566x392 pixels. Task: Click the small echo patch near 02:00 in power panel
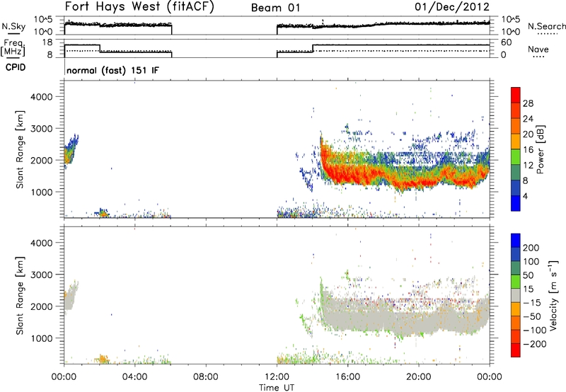point(103,212)
